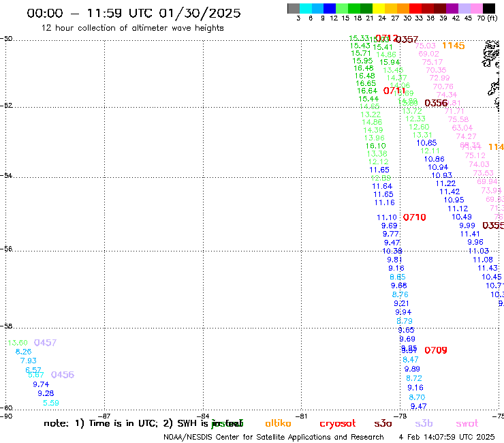Pick the pink swatch in the color scale
504x443 pixels.
476,8
